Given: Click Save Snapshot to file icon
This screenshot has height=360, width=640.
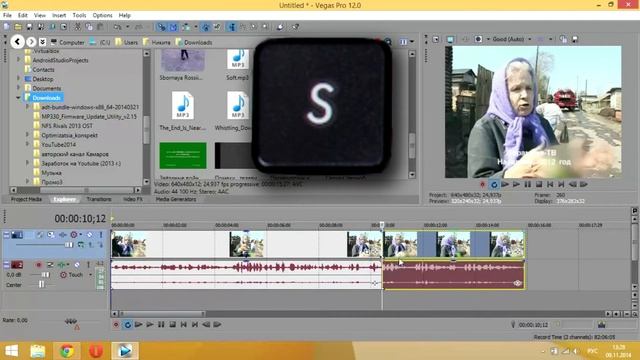Looking at the screenshot, I should tap(575, 39).
